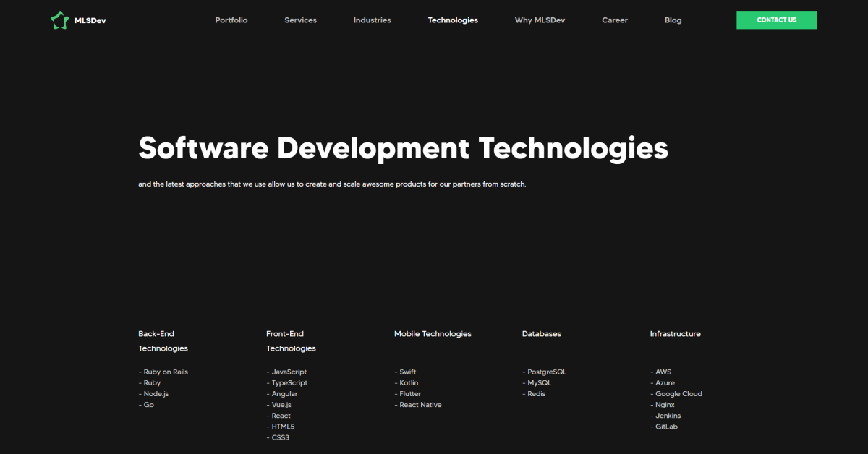This screenshot has height=454, width=868.
Task: Open the Jenkins infrastructure link
Action: coord(668,415)
